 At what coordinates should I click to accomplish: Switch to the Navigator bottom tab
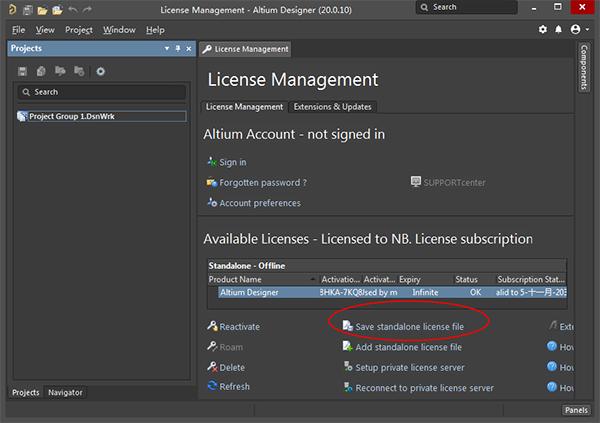click(65, 392)
